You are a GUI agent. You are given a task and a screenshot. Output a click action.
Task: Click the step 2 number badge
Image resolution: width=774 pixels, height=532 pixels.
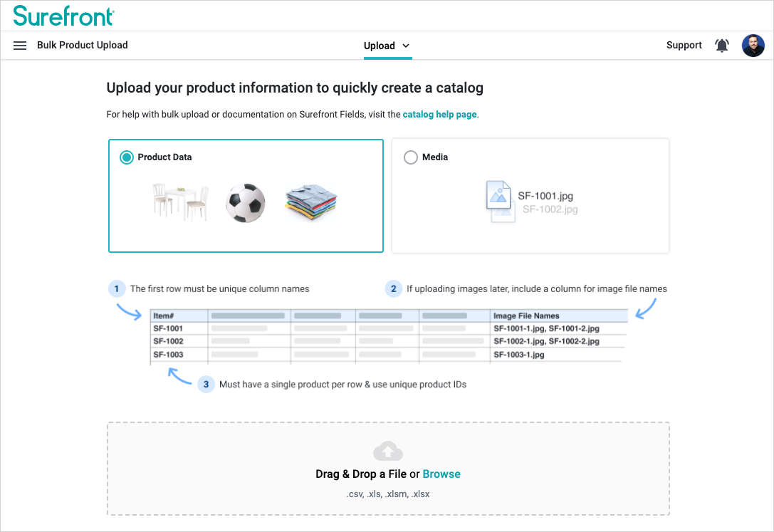(393, 289)
